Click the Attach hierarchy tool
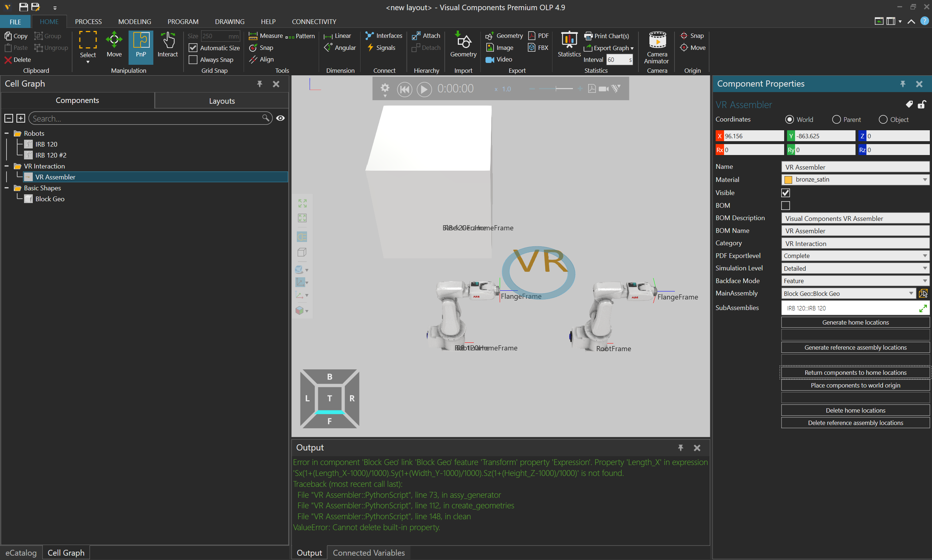The height and width of the screenshot is (560, 932). tap(426, 36)
